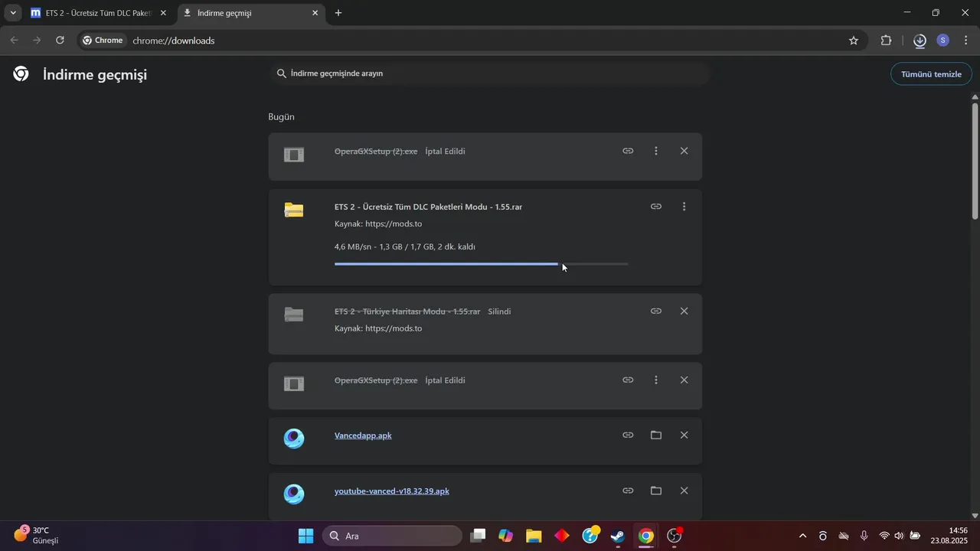Open more options for ETS 2 DLC Paketleri download
This screenshot has width=980, height=551.
pos(684,207)
